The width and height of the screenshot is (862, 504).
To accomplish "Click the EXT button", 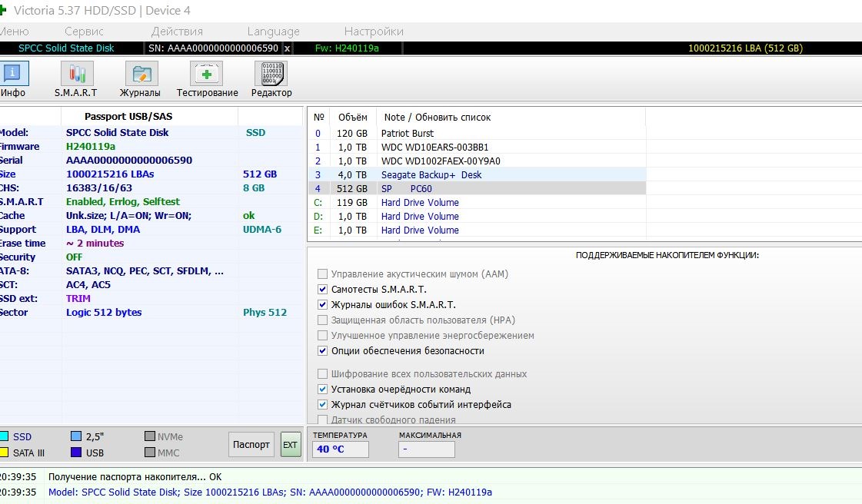I will coord(290,445).
